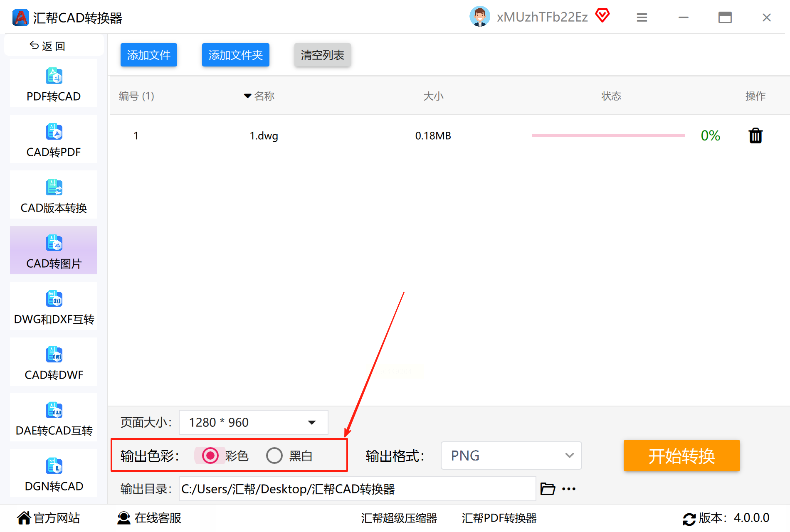Screen dimensions: 790x532
Task: Click the pink progress bar for 1.dwg
Action: tap(608, 135)
